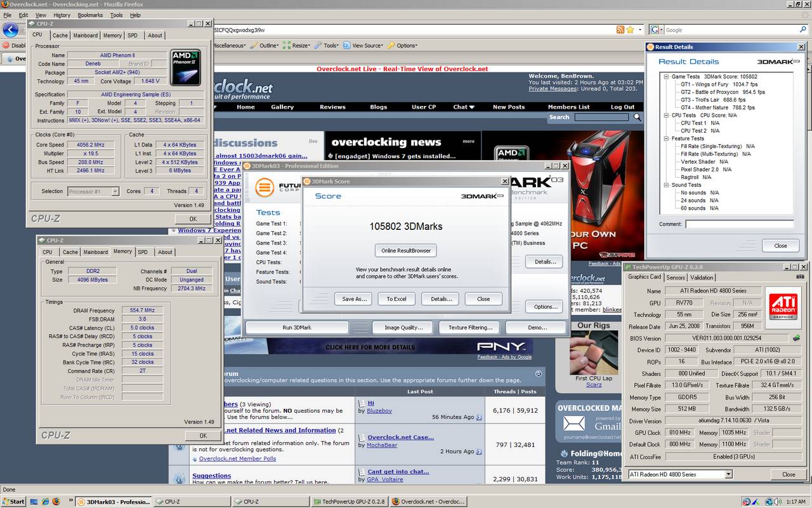This screenshot has width=812, height=508.
Task: Click the Close button in Result Details window
Action: [780, 246]
